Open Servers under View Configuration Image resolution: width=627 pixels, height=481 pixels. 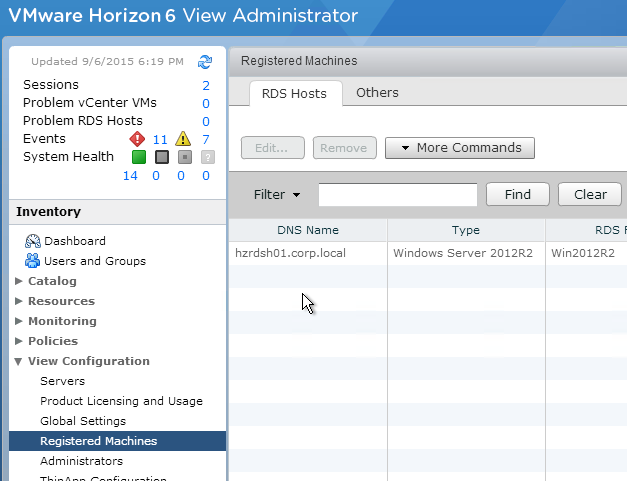63,381
